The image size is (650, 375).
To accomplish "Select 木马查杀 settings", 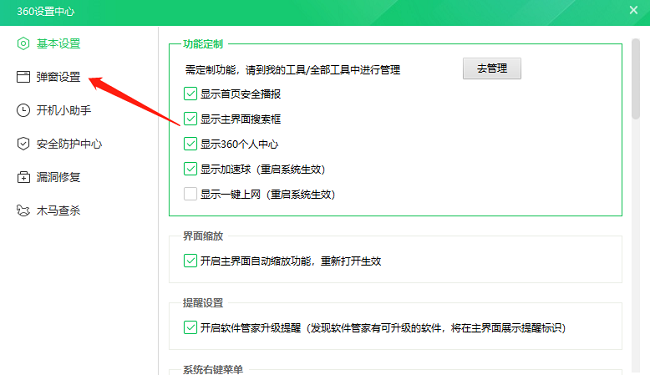I will pyautogui.click(x=58, y=210).
